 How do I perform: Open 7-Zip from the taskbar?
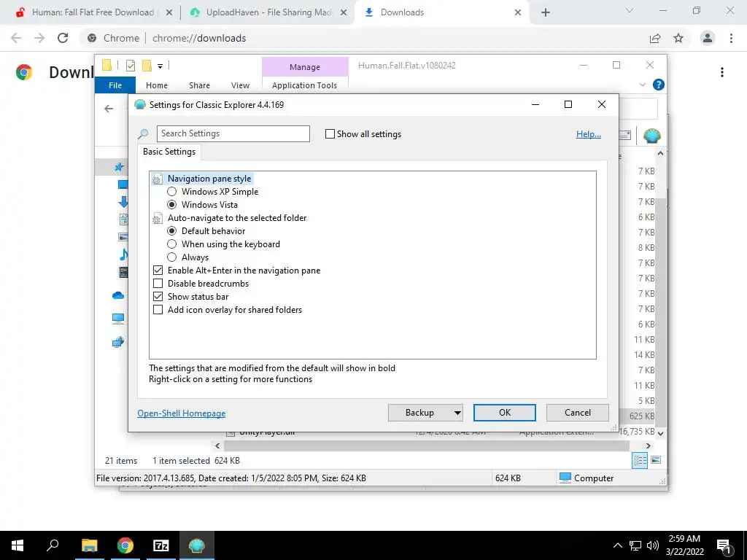(x=161, y=545)
